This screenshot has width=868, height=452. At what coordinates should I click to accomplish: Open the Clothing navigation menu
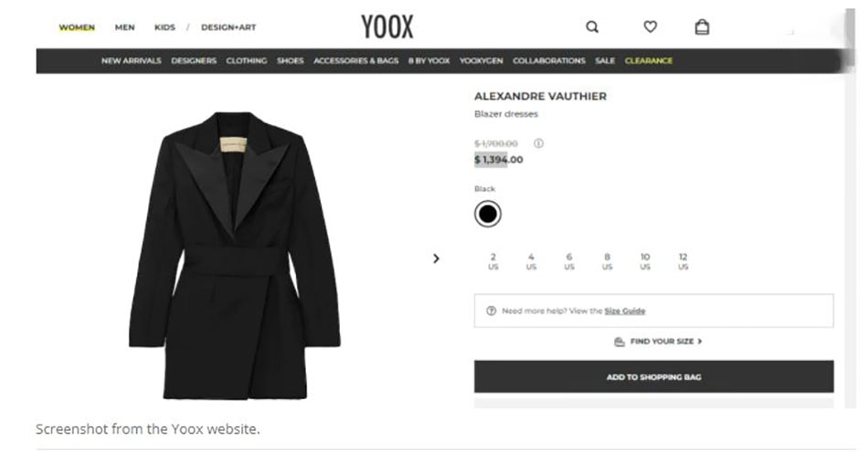point(247,61)
